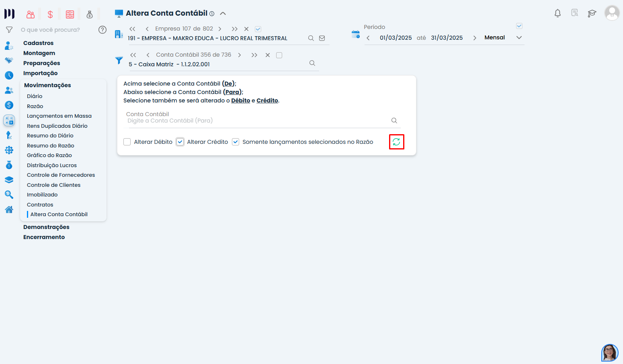Screen dimensions: 623x364
Task: Open the people group sidebar icon
Action: pos(9,90)
